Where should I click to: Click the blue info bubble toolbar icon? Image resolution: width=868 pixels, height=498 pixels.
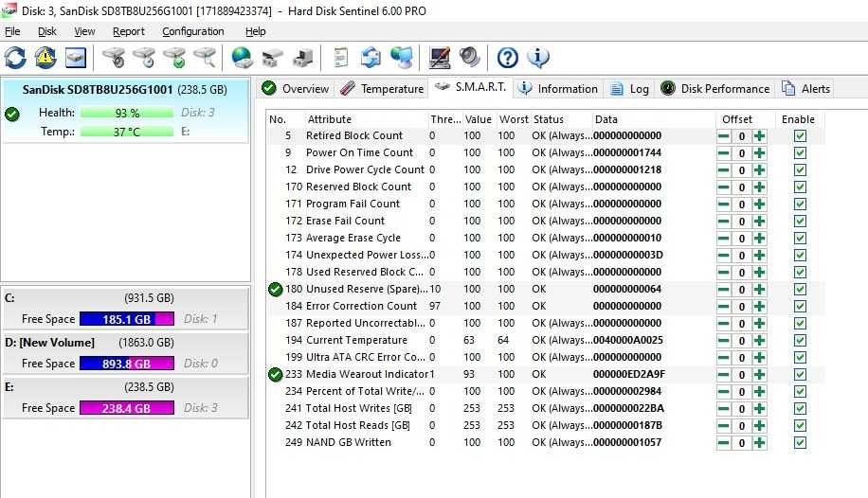538,58
